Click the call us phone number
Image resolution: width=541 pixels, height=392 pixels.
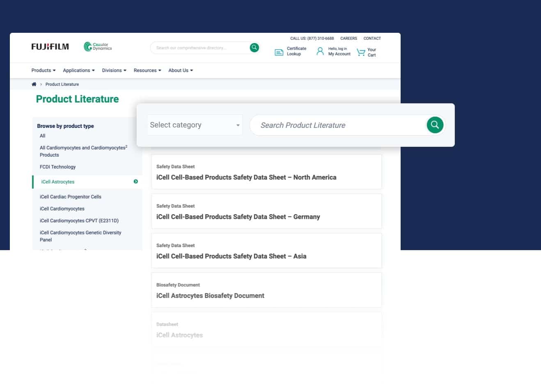click(312, 39)
